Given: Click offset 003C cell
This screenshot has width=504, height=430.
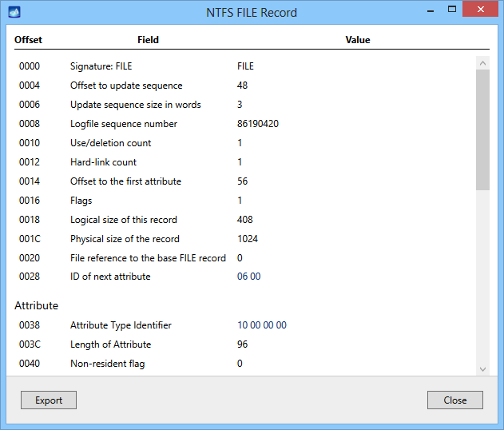Looking at the screenshot, I should (30, 344).
